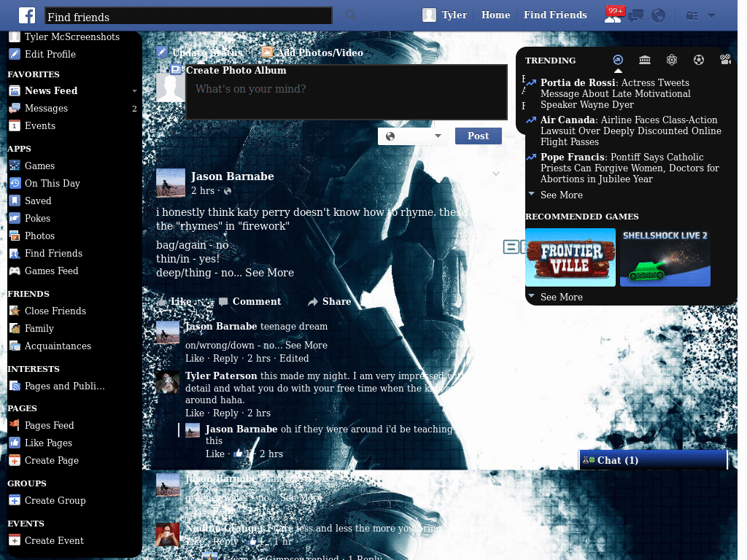Open account menu dropdown arrow in top bar
Screen dimensions: 747x560
click(712, 16)
